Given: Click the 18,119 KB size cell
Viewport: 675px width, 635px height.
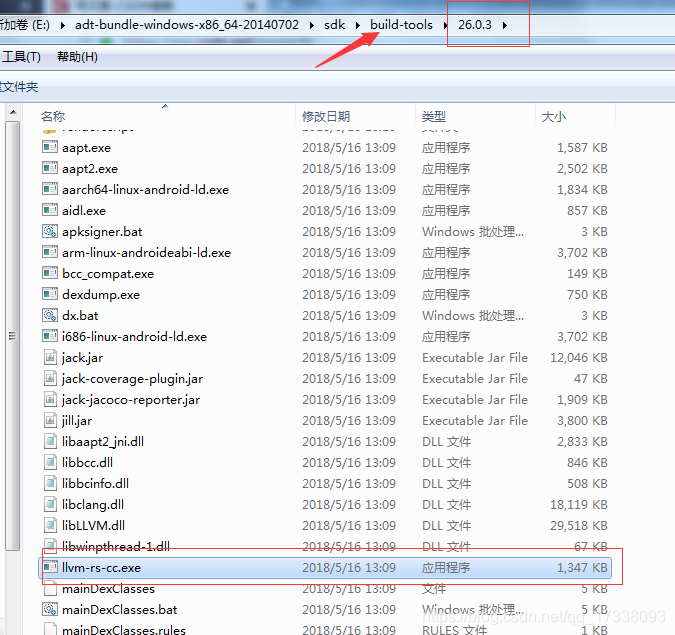Looking at the screenshot, I should tap(579, 505).
